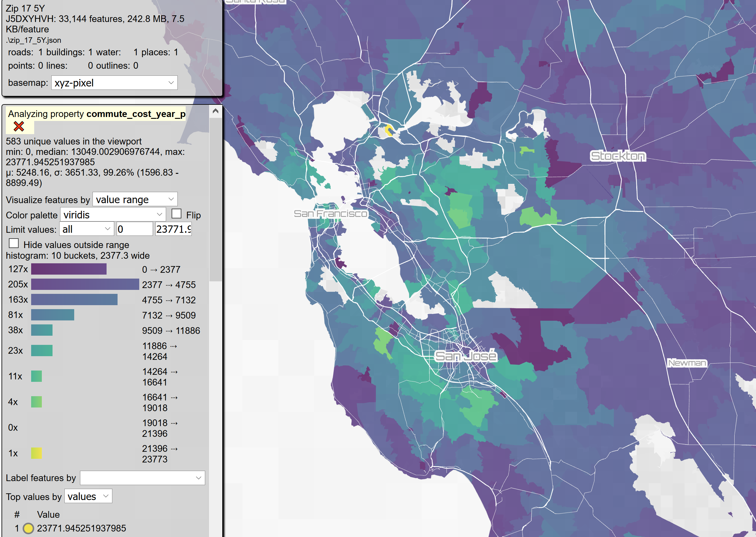756x537 pixels.
Task: Click the water count label
Action: tap(108, 52)
